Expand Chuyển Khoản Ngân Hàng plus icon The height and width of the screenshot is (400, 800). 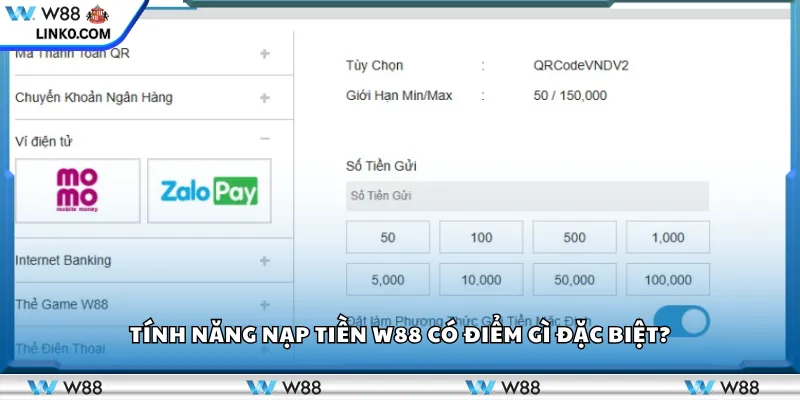(x=265, y=98)
